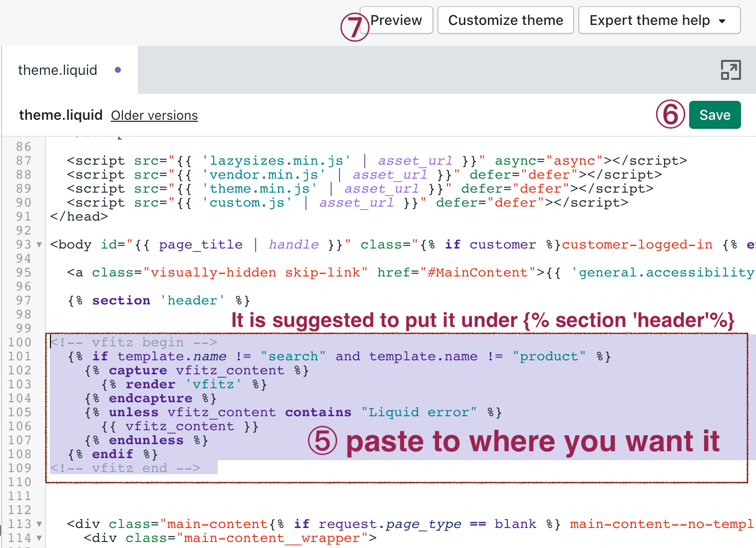Save the theme.liquid file
This screenshot has height=548, width=756.
(x=715, y=115)
